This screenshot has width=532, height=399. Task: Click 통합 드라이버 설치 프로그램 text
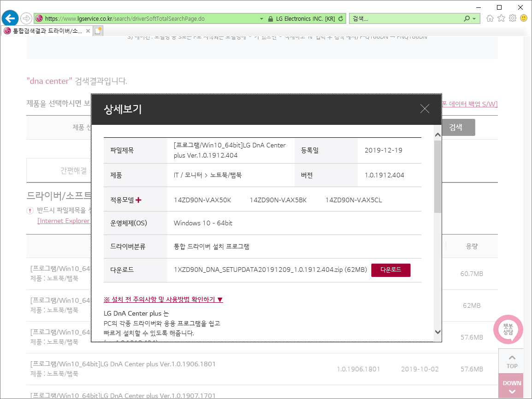pyautogui.click(x=212, y=246)
